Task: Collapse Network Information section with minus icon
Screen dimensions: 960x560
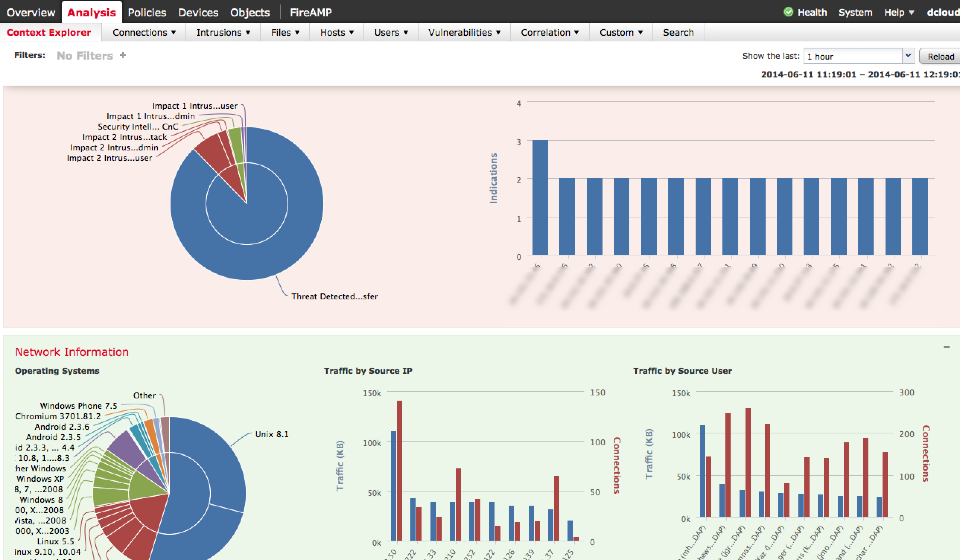Action: pos(946,347)
